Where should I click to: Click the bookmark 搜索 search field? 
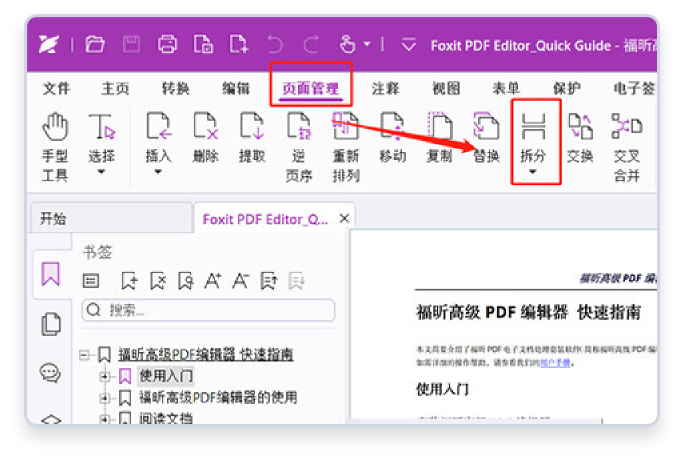pos(209,311)
